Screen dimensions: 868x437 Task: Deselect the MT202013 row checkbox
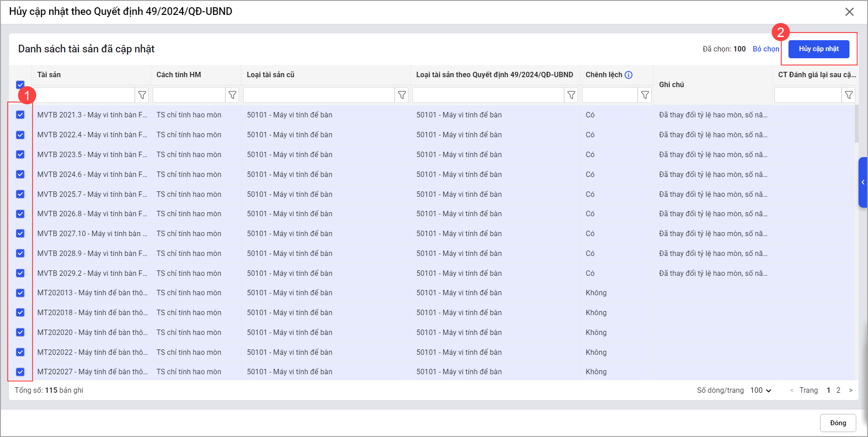click(x=20, y=293)
